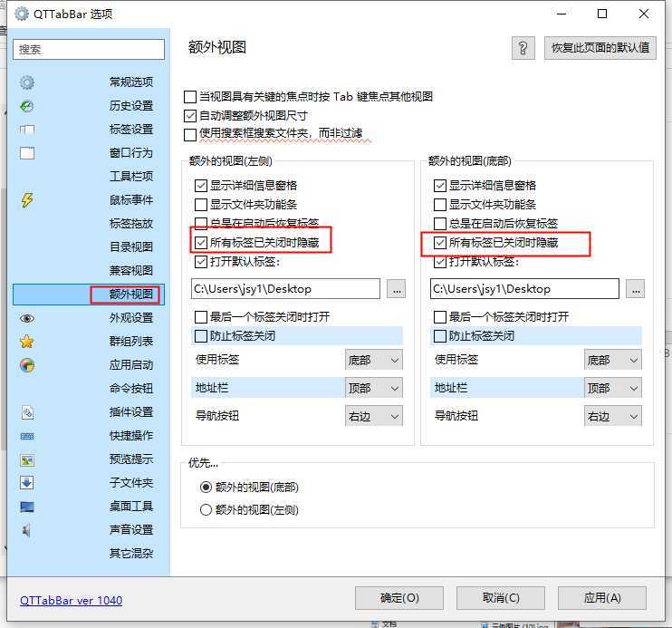672x628 pixels.
Task: Check 使用搜索框搜索文件夹 option
Action: click(x=190, y=135)
